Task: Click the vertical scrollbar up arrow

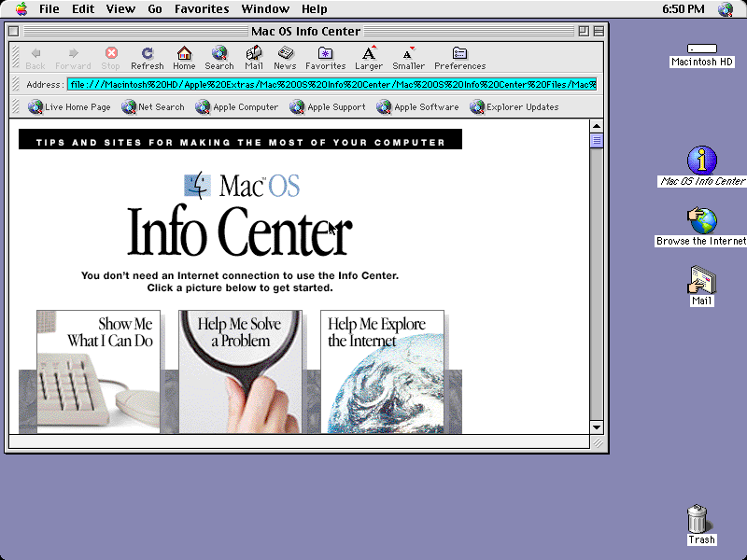Action: coord(597,126)
